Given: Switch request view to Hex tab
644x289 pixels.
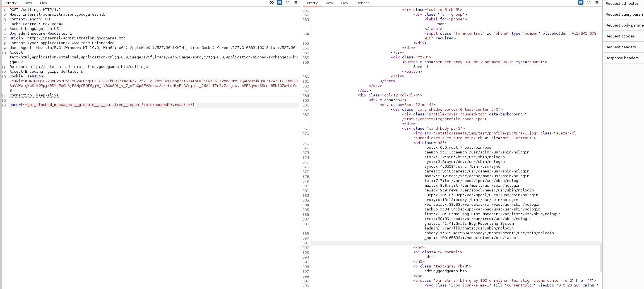Looking at the screenshot, I should click(x=44, y=3).
